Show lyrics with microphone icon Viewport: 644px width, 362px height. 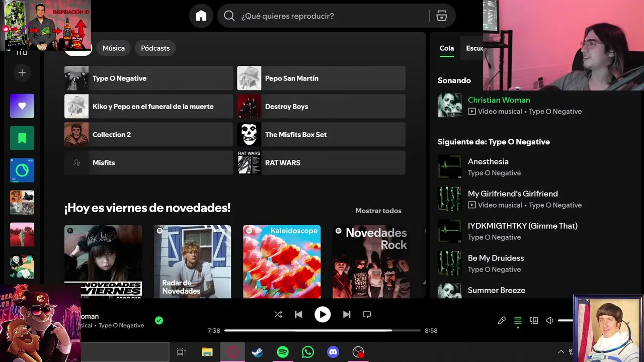point(502,320)
